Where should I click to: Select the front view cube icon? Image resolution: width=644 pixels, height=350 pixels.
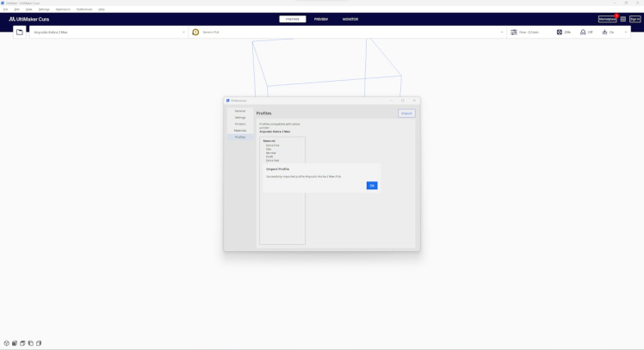[15, 343]
